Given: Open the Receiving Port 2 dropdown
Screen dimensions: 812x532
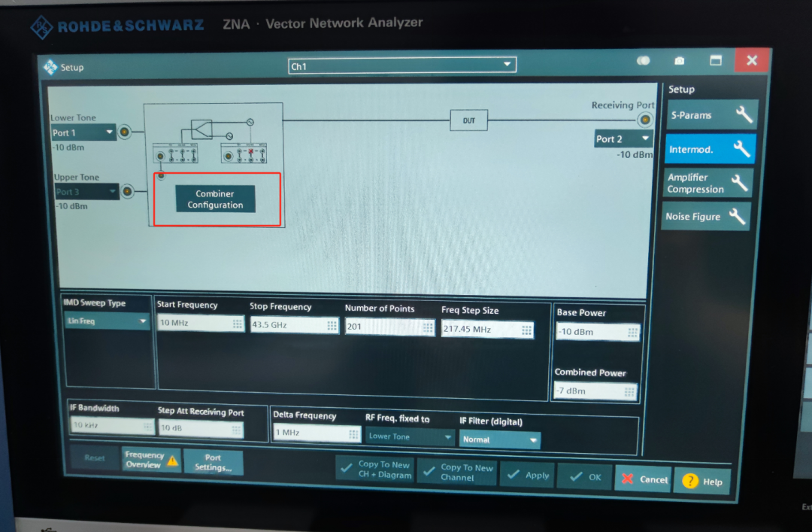Looking at the screenshot, I should 623,138.
